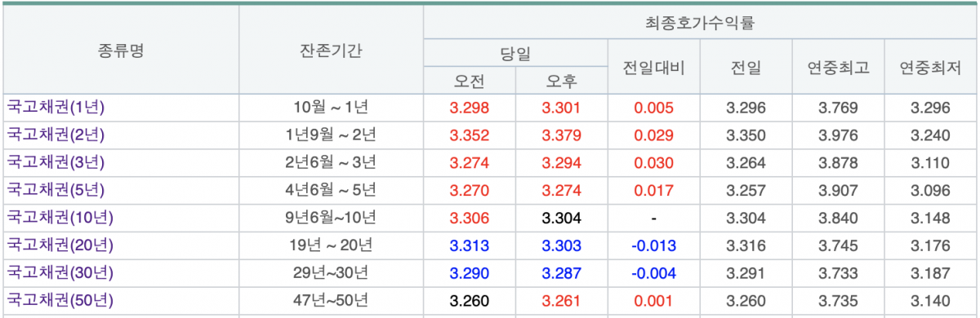Screen dimensions: 980x318
Task: Click the previous day yield 3.257
Action: (746, 191)
